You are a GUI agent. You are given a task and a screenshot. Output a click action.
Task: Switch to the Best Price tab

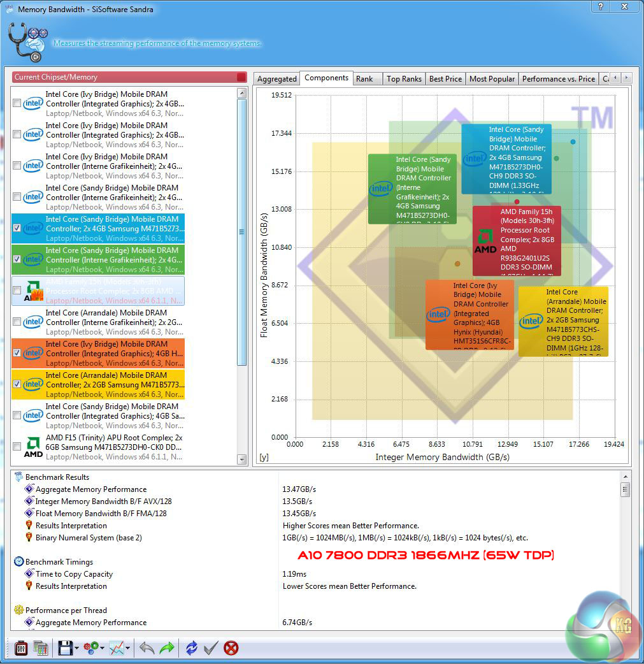click(x=445, y=79)
